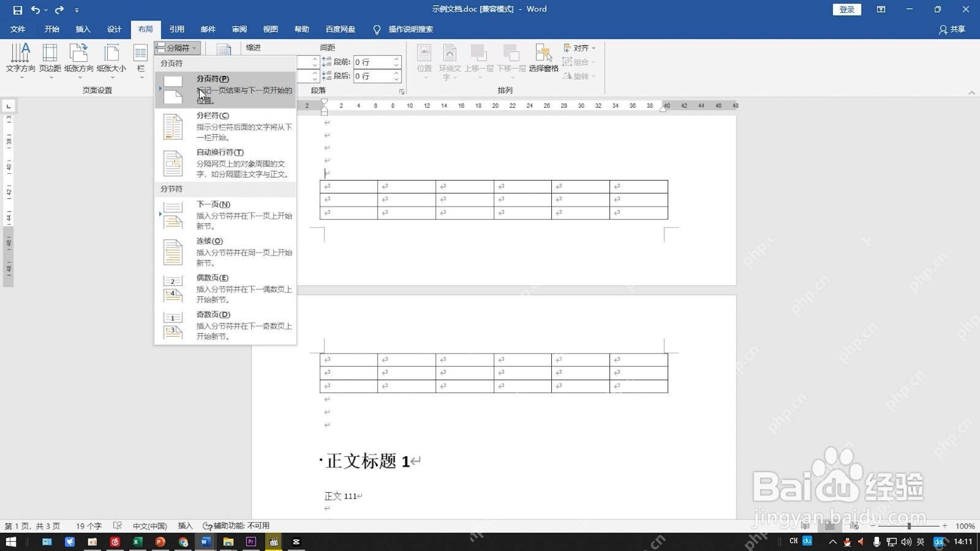
Task: Open Excel from the taskbar
Action: [137, 542]
